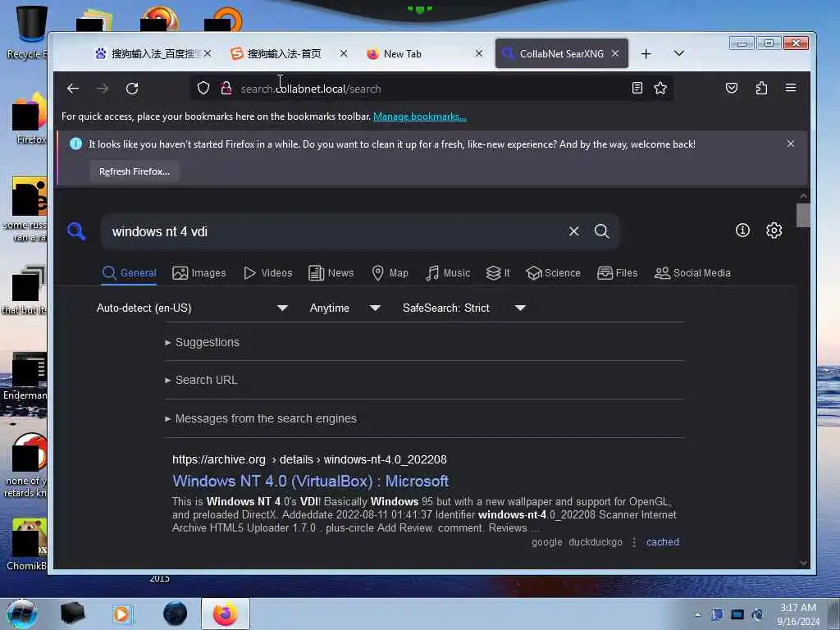The image size is (840, 630).
Task: Open the Manage bookmarks... link
Action: [x=419, y=116]
